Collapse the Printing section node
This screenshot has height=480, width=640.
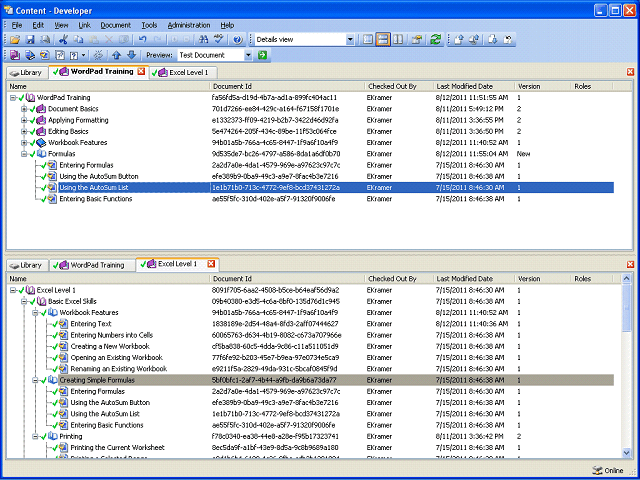pos(36,436)
